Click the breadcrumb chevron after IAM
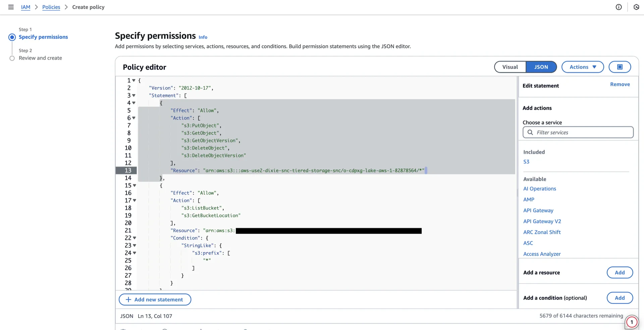 [36, 7]
